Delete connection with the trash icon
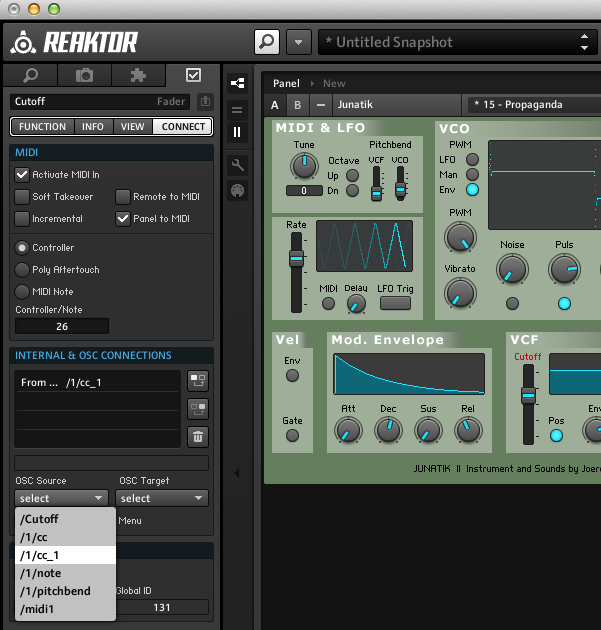This screenshot has width=601, height=630. (198, 437)
